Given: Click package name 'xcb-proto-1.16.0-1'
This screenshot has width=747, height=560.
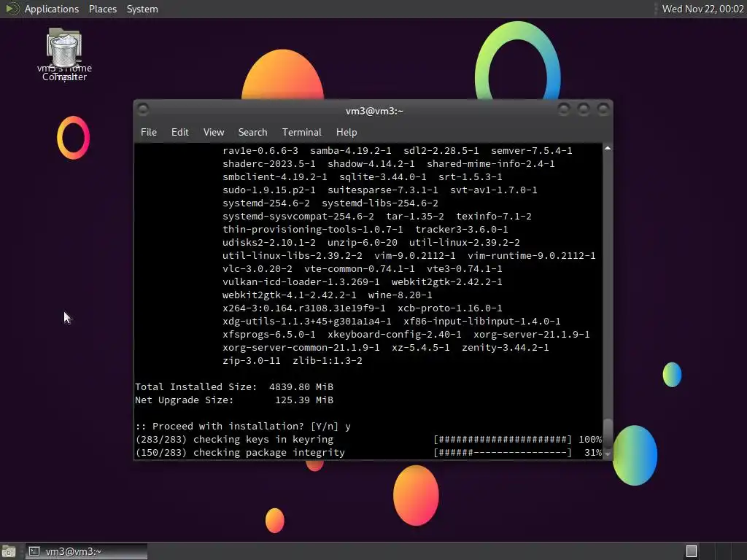Looking at the screenshot, I should tap(449, 308).
